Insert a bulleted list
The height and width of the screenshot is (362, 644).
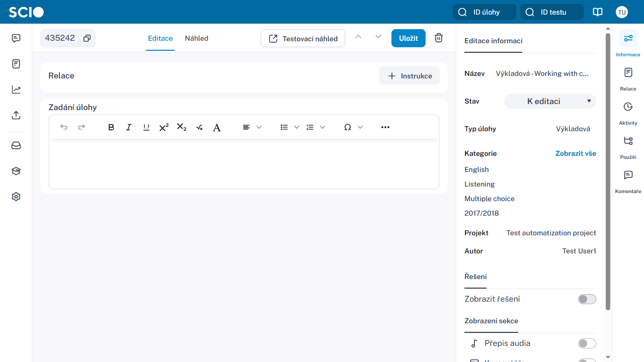click(x=284, y=127)
